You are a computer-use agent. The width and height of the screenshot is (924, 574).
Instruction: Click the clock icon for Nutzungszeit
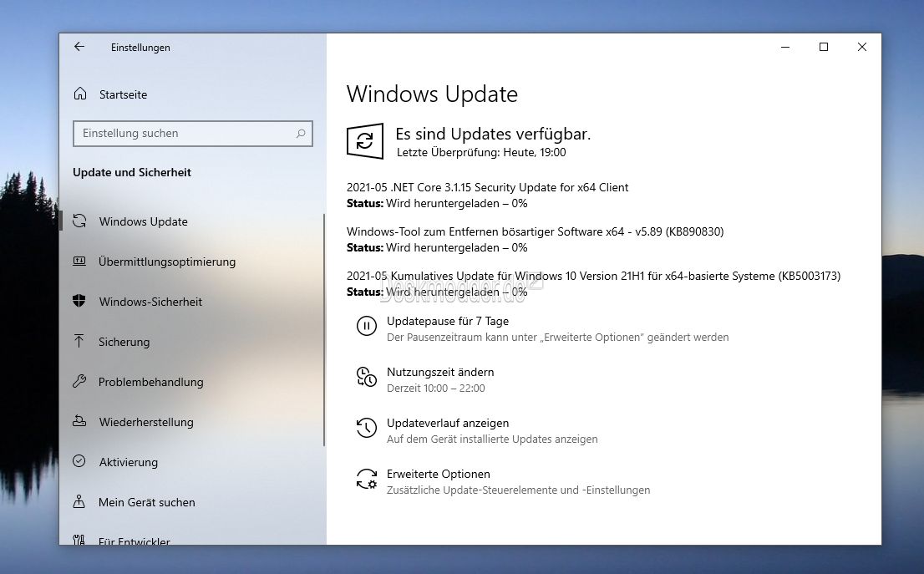(367, 377)
